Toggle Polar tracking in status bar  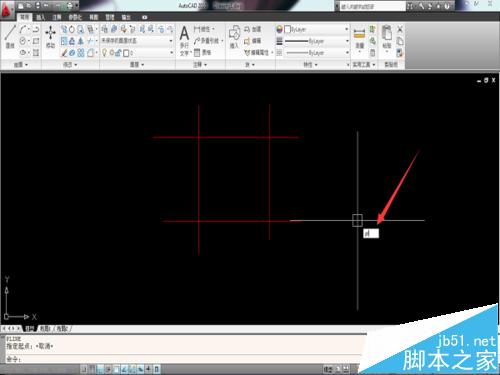(x=108, y=369)
